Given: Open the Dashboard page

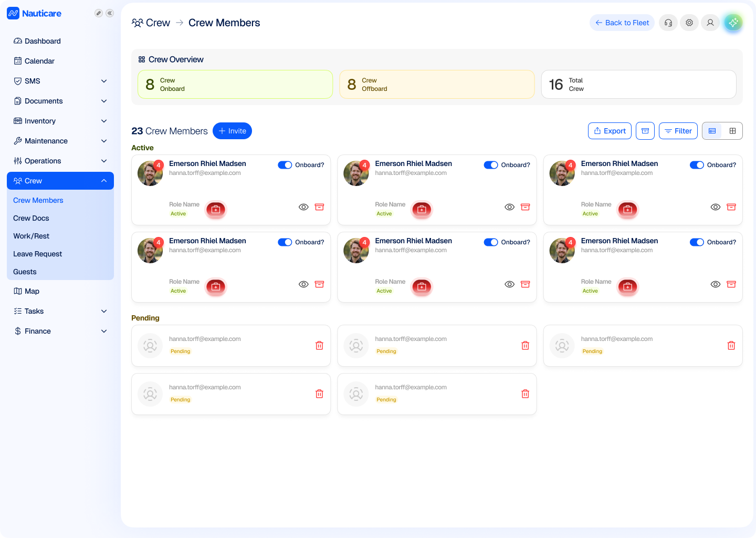Looking at the screenshot, I should click(x=60, y=41).
